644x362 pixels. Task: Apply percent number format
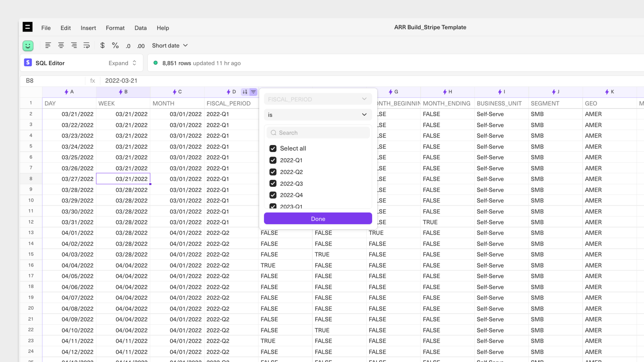coord(115,46)
